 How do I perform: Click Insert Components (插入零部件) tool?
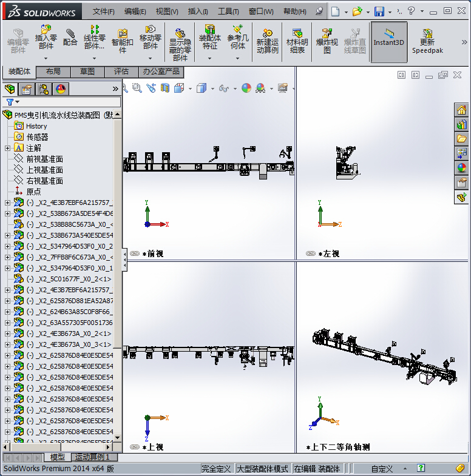pyautogui.click(x=46, y=38)
